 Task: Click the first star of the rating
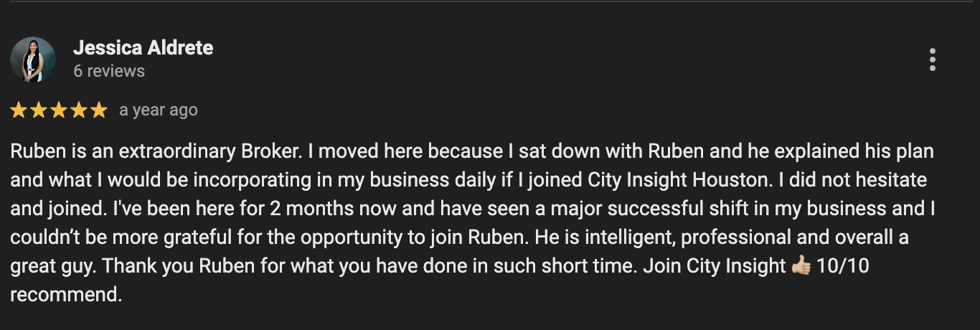[x=19, y=110]
